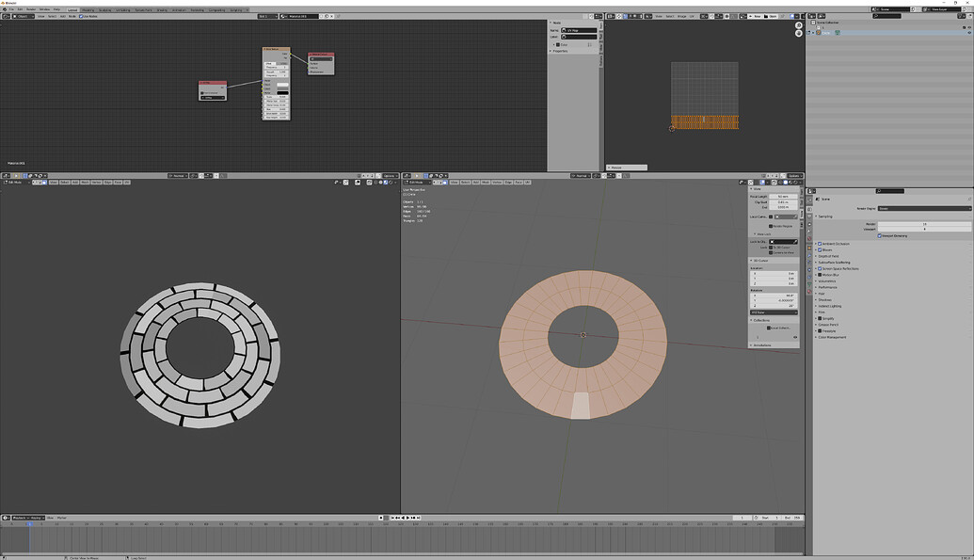Open the Object properties tab icon
The image size is (974, 560).
(x=809, y=248)
